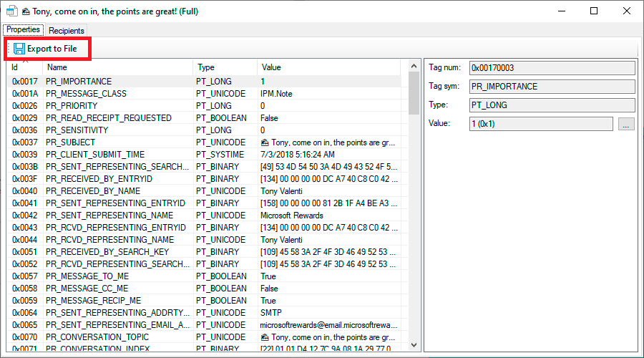Click the Export to File button label
The width and height of the screenshot is (644, 358).
(x=52, y=49)
